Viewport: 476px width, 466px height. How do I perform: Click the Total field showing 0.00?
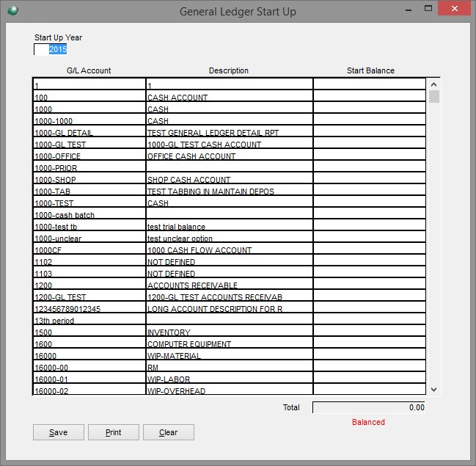(x=369, y=407)
